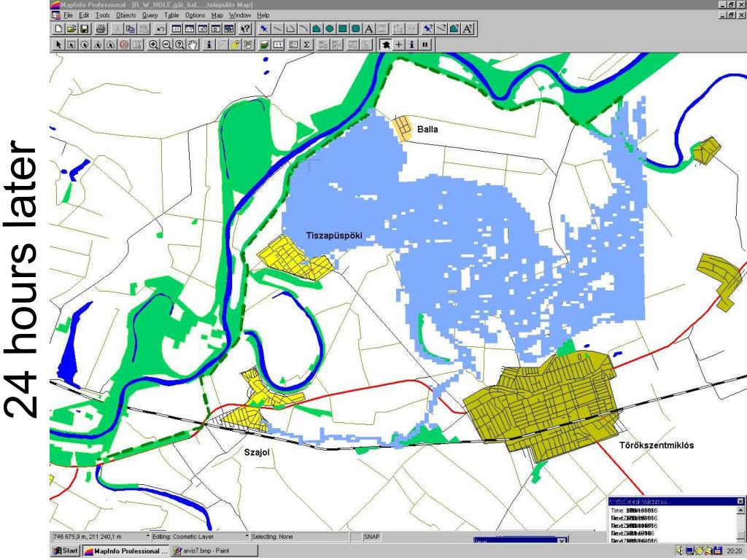This screenshot has height=560, width=747.
Task: Open the Text Style A-question icon
Action: 468,29
